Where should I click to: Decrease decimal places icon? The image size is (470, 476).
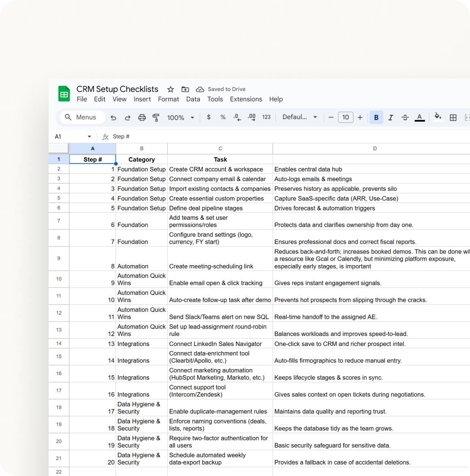pos(237,117)
